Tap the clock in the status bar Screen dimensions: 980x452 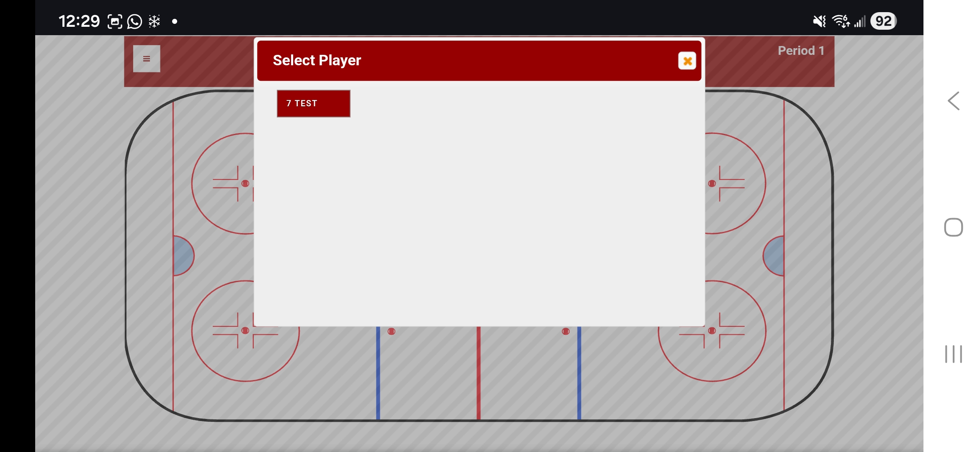pyautogui.click(x=79, y=21)
